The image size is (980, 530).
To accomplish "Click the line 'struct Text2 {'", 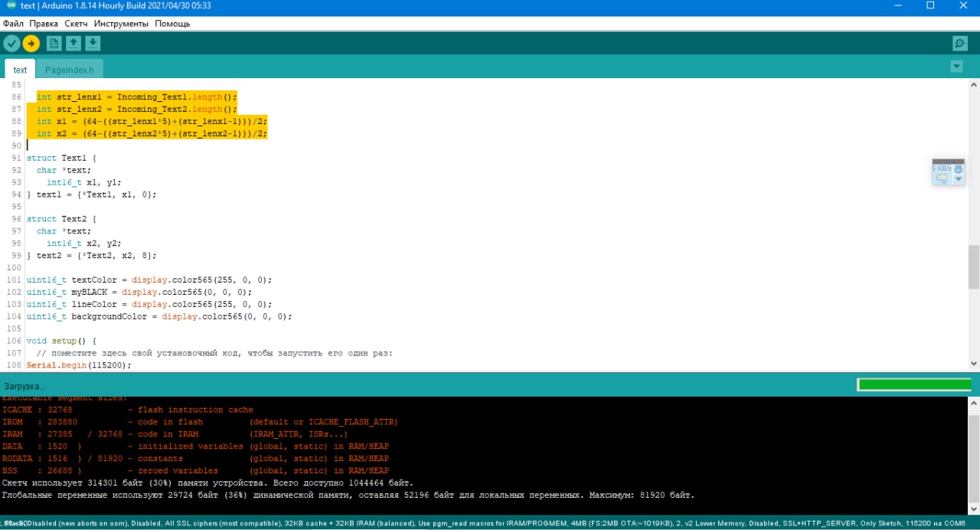I will click(x=62, y=219).
